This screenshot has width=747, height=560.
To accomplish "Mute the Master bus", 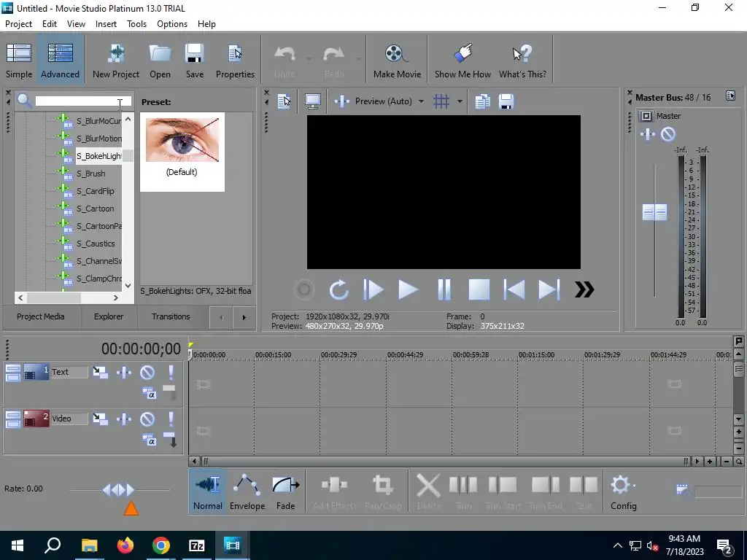I will (668, 134).
